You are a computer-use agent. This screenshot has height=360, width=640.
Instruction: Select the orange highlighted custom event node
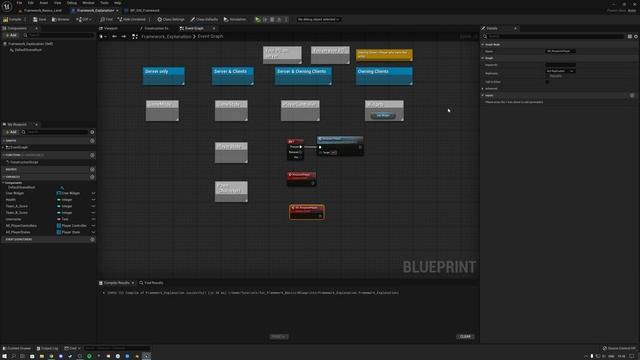[x=307, y=212]
